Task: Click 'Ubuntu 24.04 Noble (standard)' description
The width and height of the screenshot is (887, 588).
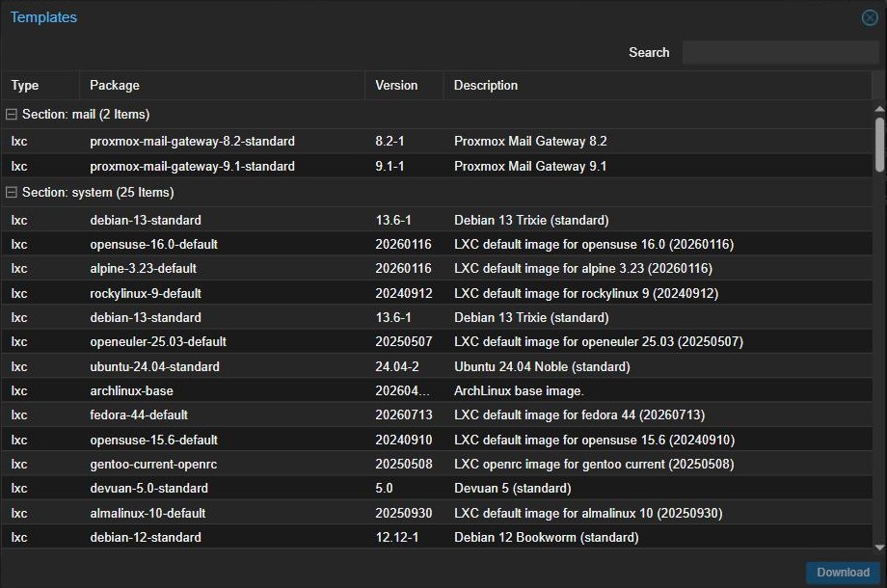Action: click(542, 366)
